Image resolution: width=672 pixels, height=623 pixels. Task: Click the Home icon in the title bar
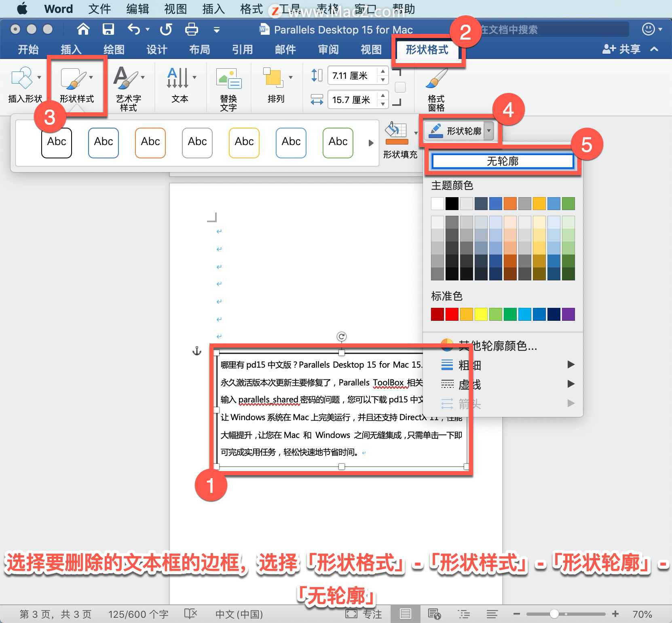(x=83, y=29)
